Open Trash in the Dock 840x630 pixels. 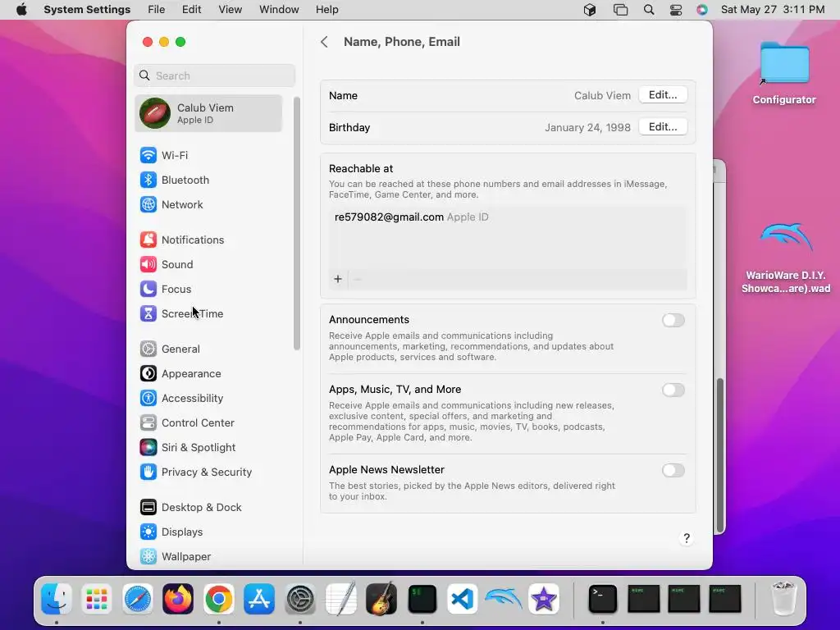784,599
